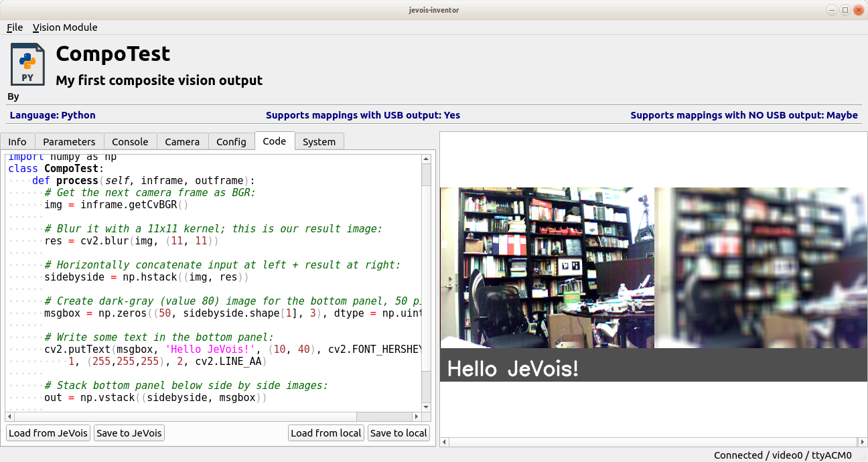Click the comment '# Get the next camera frame as BGR:'
Image resolution: width=868 pixels, height=462 pixels.
coord(150,193)
